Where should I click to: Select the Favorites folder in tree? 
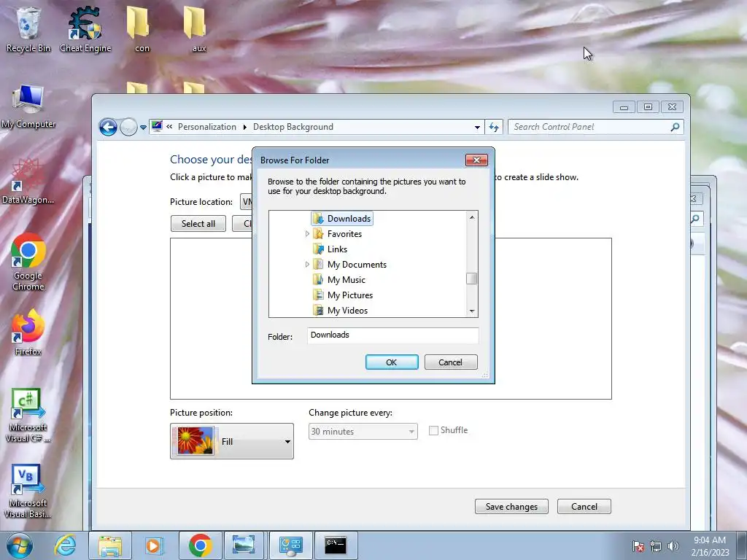337,234
